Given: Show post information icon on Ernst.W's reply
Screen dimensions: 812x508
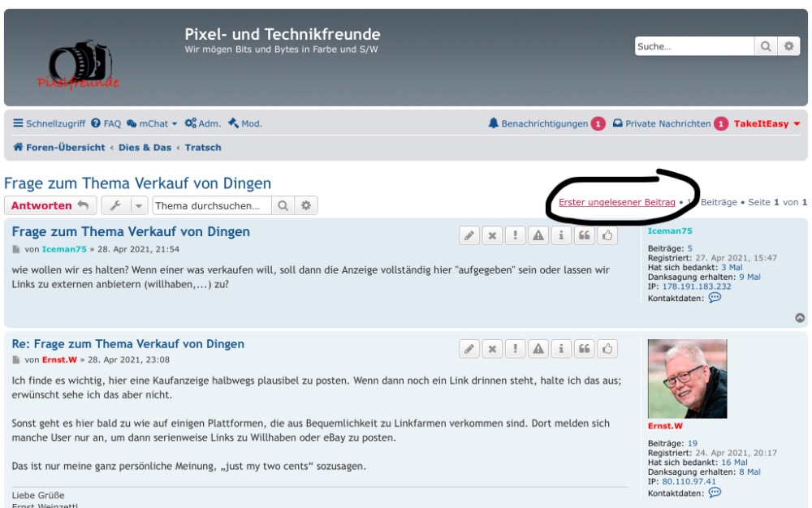Looking at the screenshot, I should pos(560,349).
